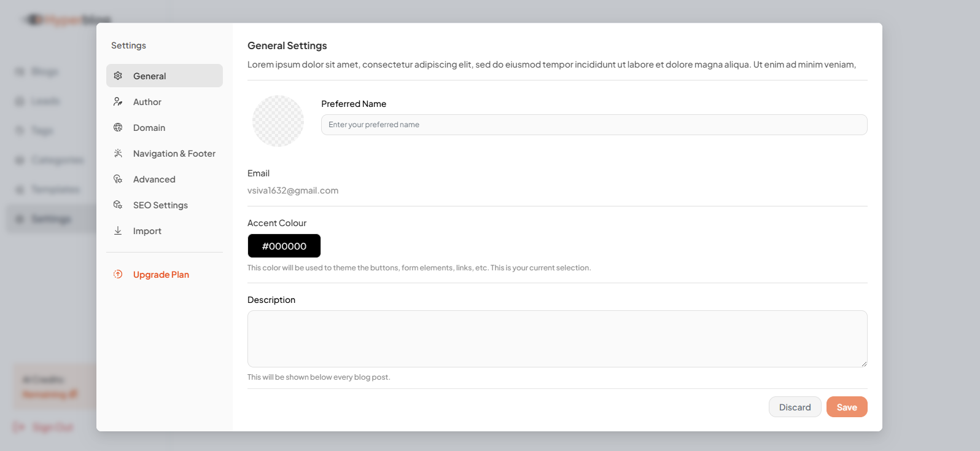
Task: Click the Navigation & Footer sparkle icon
Action: point(118,153)
